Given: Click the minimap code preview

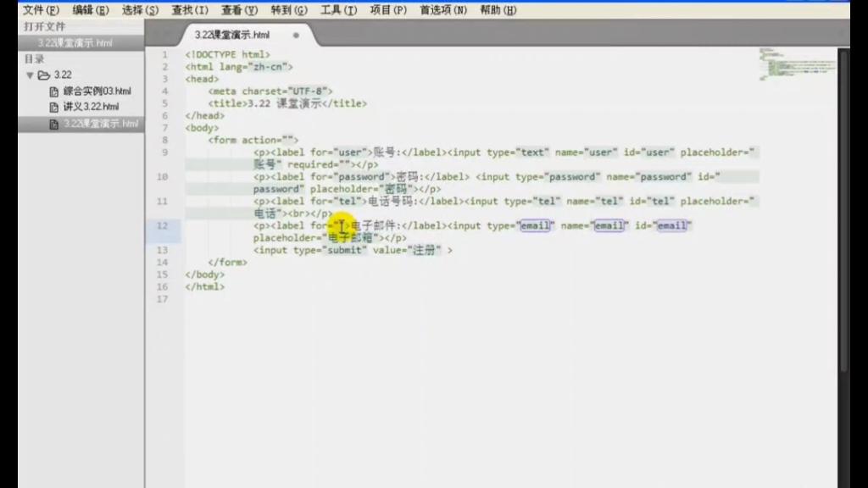Looking at the screenshot, I should (x=797, y=64).
